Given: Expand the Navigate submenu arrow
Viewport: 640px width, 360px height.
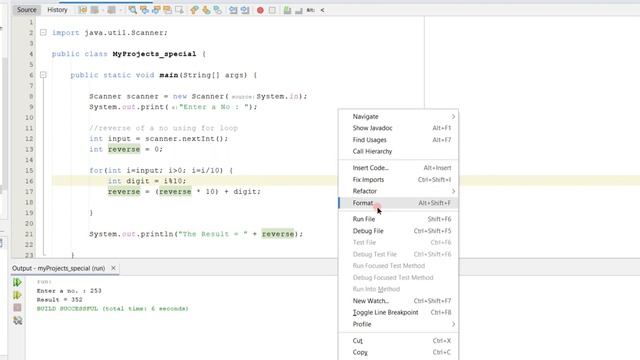Looking at the screenshot, I should point(453,117).
